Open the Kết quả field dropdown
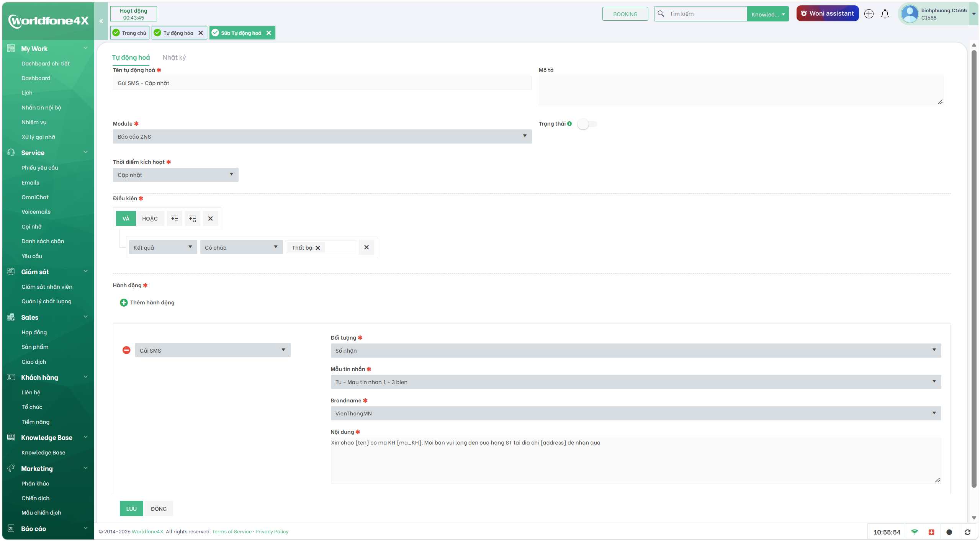 pos(163,247)
